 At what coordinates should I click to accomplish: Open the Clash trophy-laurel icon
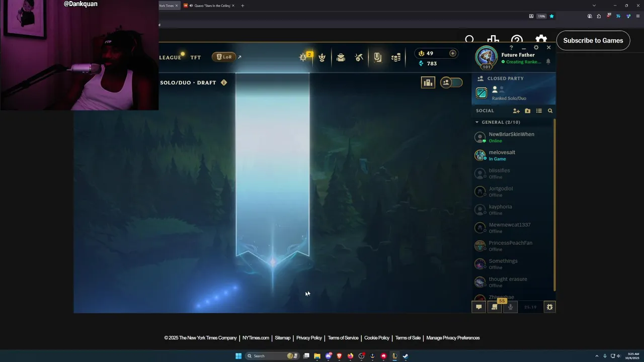tap(322, 57)
